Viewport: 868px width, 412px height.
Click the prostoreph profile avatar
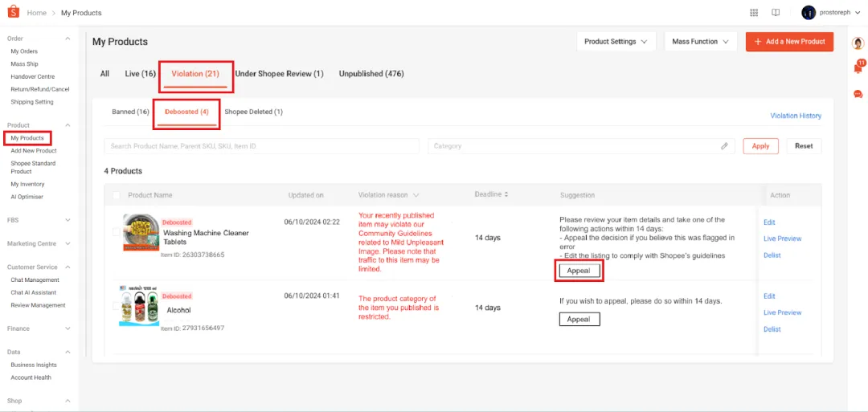[809, 12]
